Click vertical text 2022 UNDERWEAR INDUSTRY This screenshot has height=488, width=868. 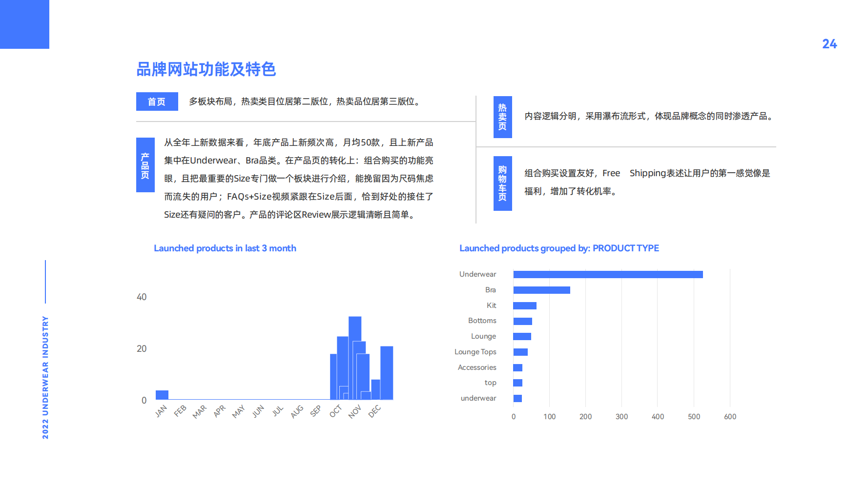click(x=45, y=377)
